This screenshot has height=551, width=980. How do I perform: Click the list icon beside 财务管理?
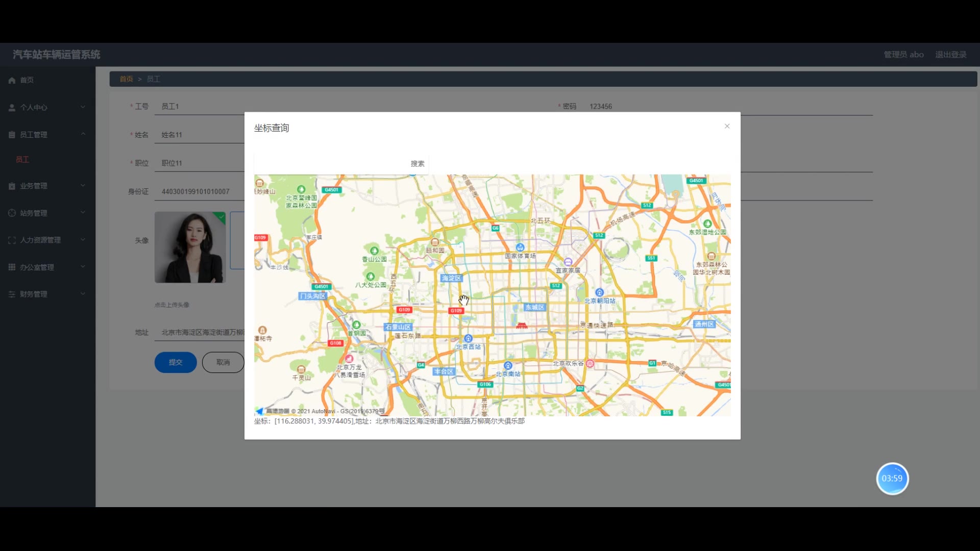(12, 294)
